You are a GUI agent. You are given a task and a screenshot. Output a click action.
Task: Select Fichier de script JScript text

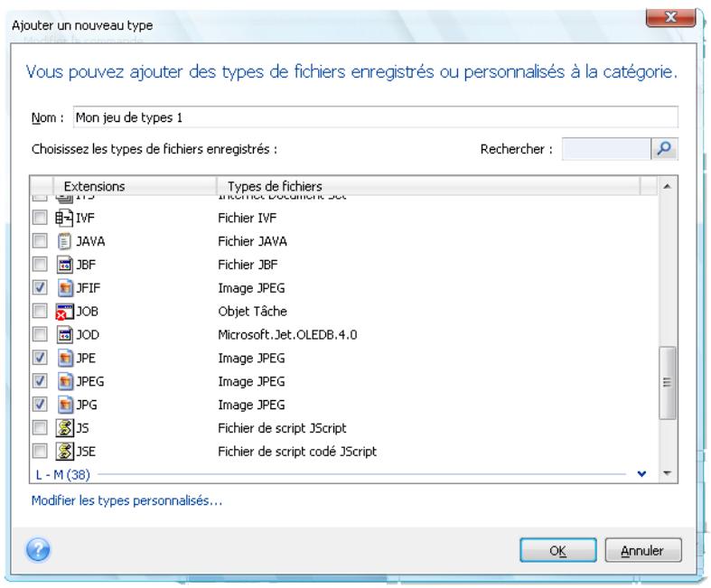pos(282,428)
